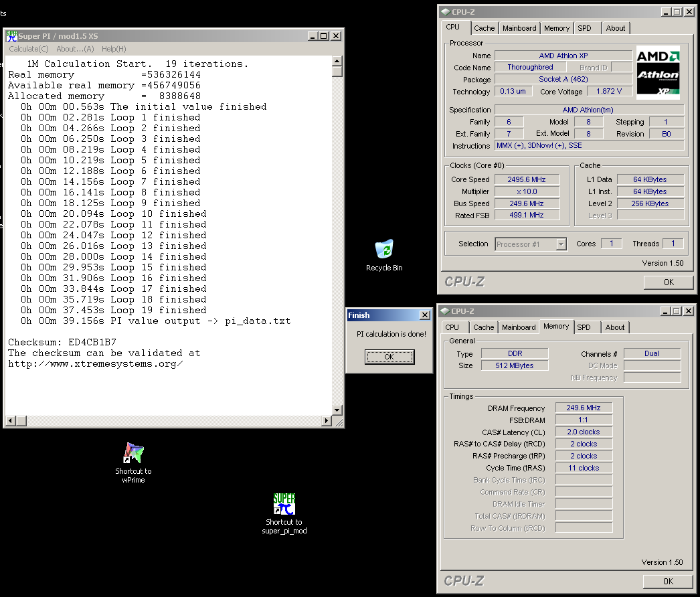Click Super PI vertical scrollbar down arrow

(x=337, y=410)
